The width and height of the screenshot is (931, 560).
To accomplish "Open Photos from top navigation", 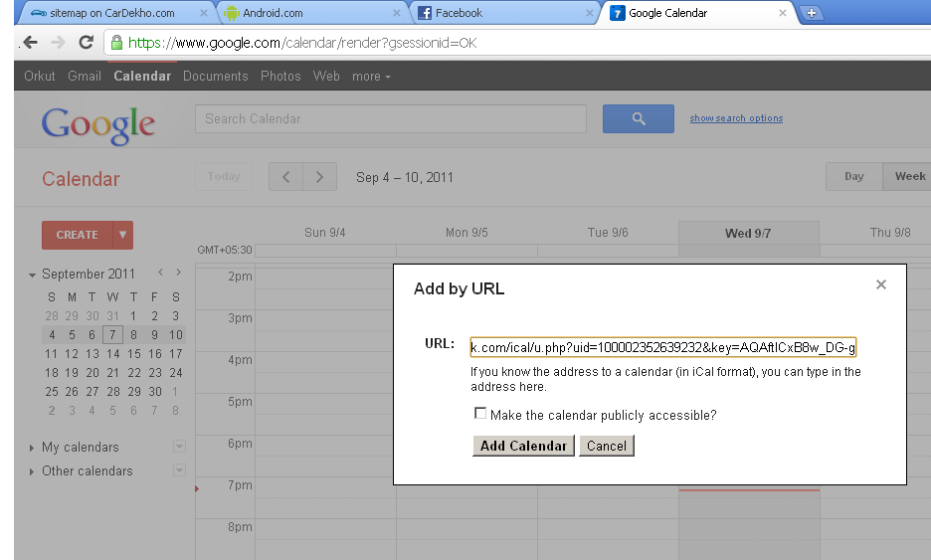I will 280,76.
